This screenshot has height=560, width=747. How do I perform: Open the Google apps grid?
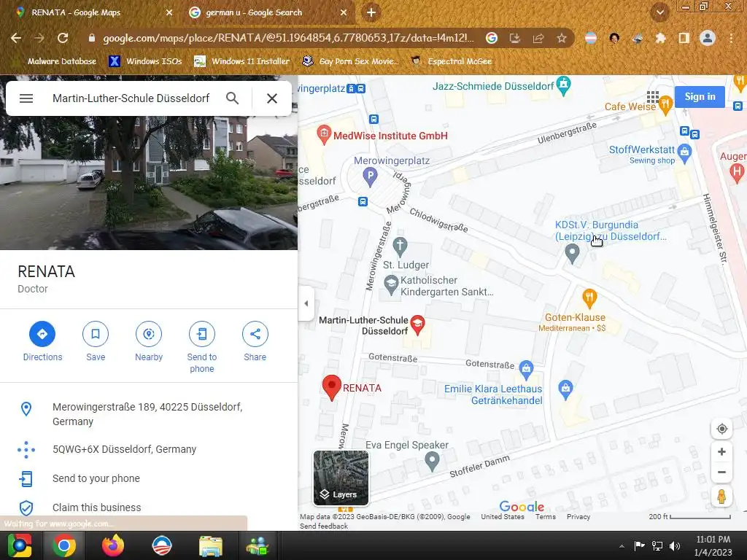coord(653,97)
